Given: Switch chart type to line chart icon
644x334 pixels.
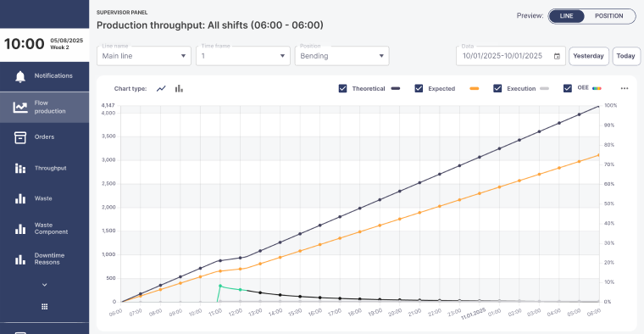Looking at the screenshot, I should 161,88.
